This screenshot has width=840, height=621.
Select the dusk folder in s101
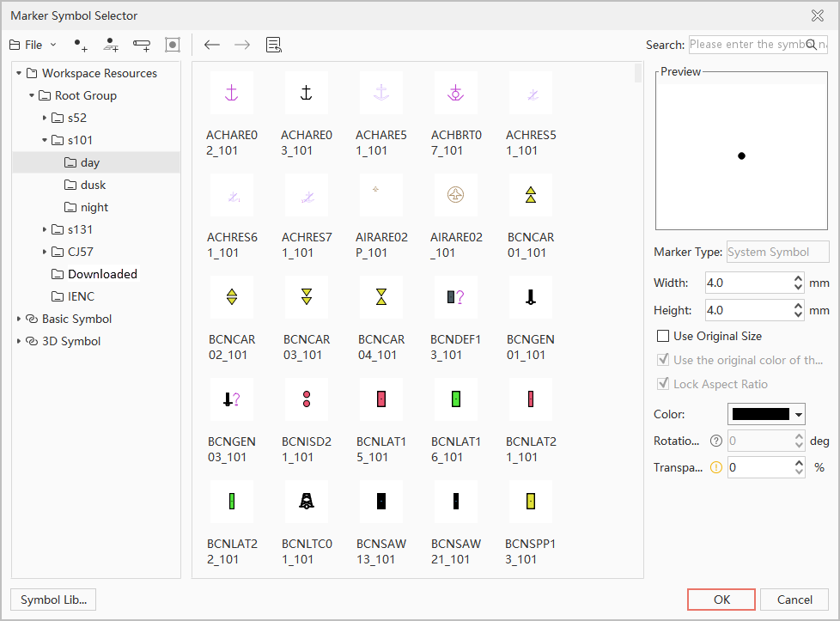(93, 185)
